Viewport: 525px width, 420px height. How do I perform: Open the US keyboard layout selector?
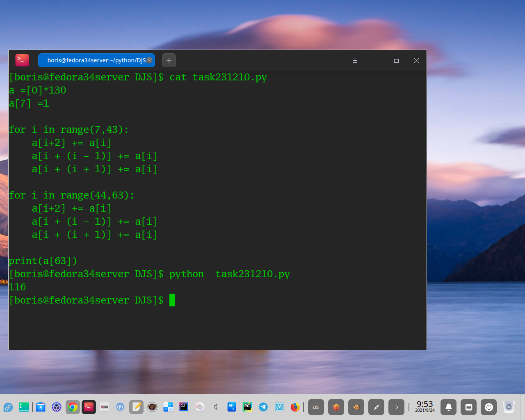[316, 407]
